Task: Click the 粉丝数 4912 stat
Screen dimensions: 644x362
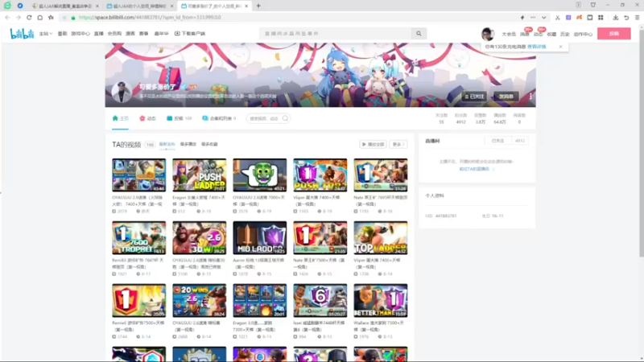Action: click(x=460, y=118)
